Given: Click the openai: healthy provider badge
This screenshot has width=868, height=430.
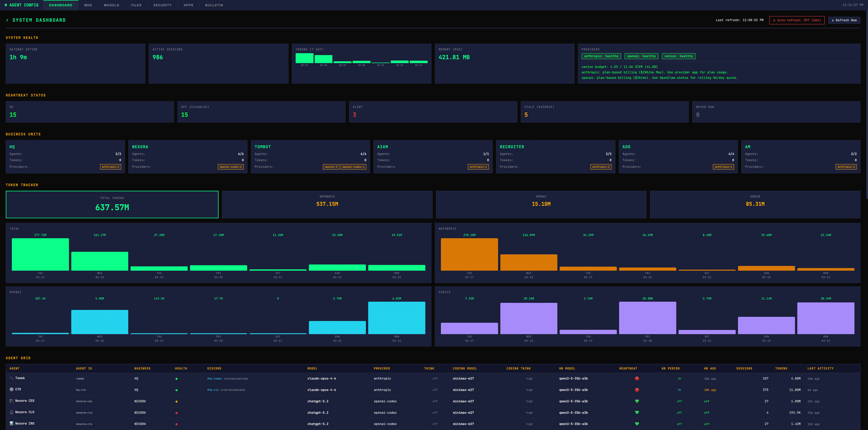Looking at the screenshot, I should coord(641,56).
